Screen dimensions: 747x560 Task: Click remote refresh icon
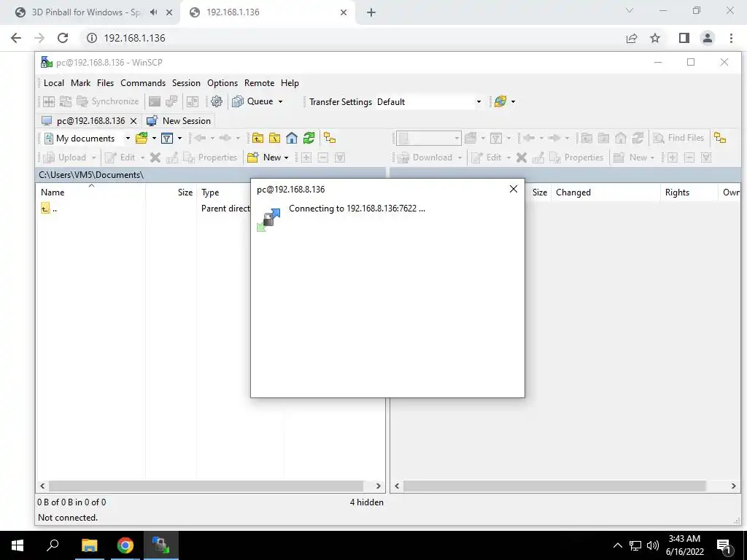[638, 138]
